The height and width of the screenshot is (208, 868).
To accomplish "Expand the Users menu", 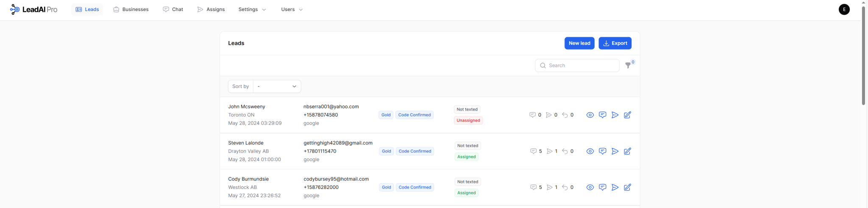I will (x=292, y=9).
